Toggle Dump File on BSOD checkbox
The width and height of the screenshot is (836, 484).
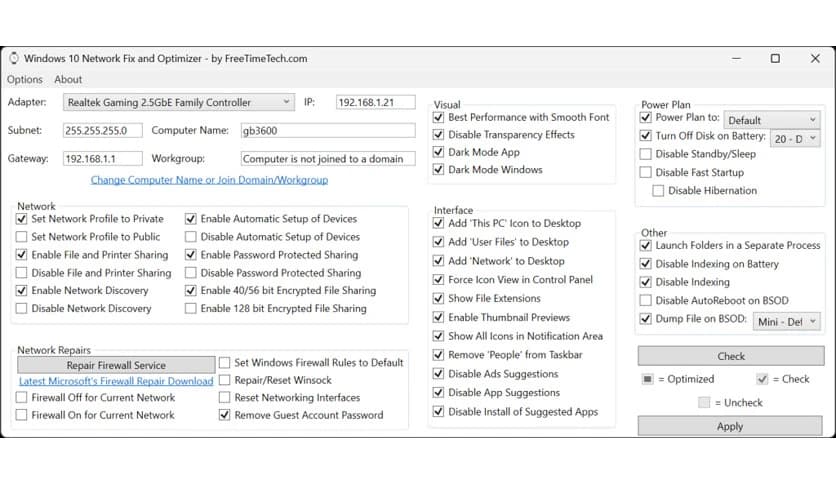coord(646,319)
